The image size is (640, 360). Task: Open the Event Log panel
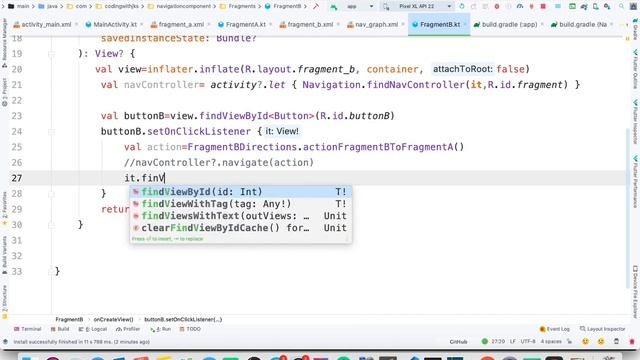point(554,329)
